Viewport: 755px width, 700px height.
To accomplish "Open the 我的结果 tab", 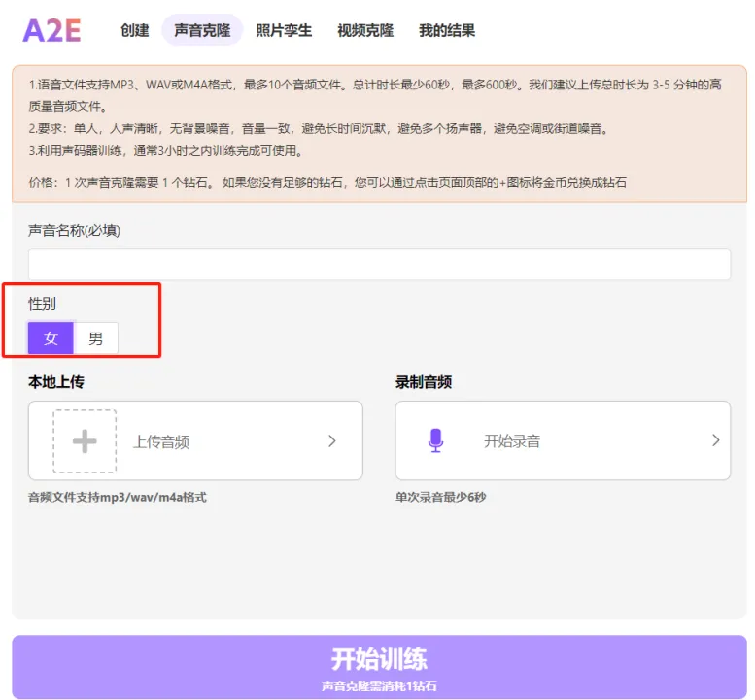I will [447, 30].
